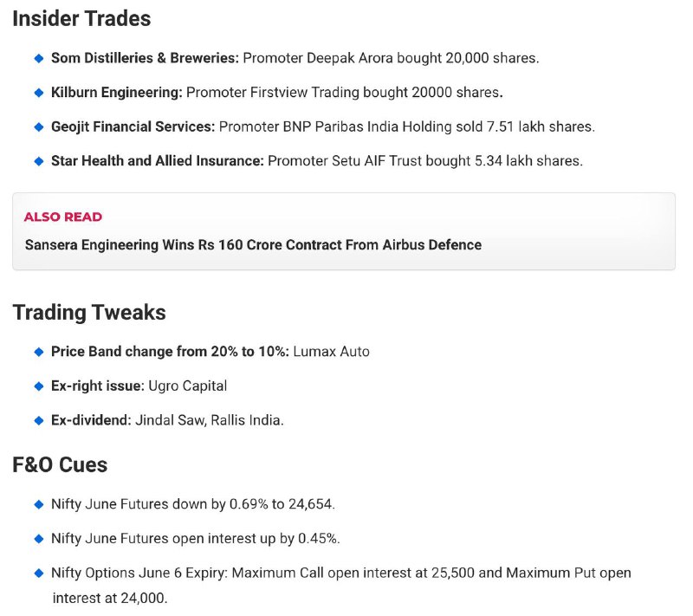The image size is (693, 616).
Task: Click the diamond bullet beside Ex-dividend
Action: [39, 420]
